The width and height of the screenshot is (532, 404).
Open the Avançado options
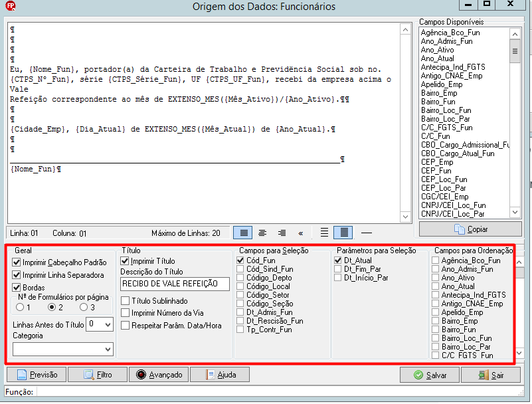tap(159, 375)
